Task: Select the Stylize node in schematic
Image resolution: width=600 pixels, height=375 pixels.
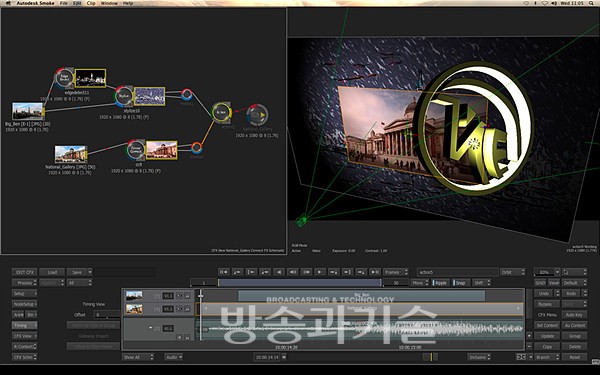Action: pos(124,96)
